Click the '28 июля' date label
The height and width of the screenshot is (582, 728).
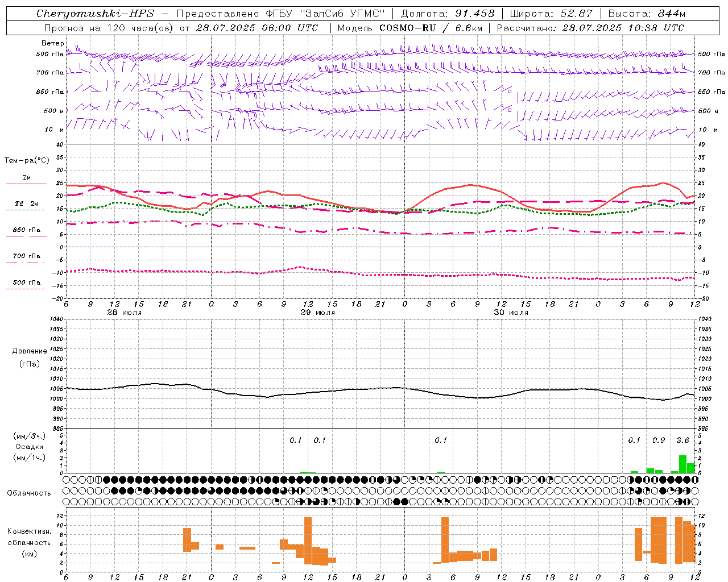coord(125,313)
